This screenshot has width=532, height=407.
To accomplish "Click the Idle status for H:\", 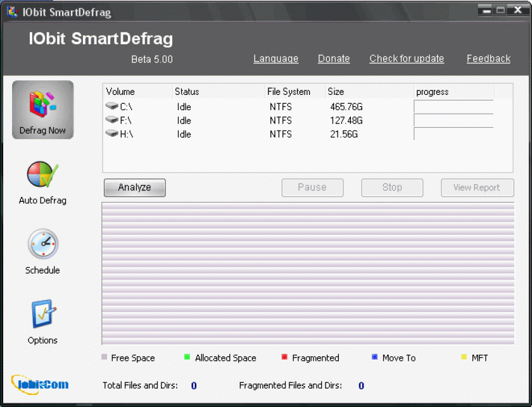I will (184, 134).
